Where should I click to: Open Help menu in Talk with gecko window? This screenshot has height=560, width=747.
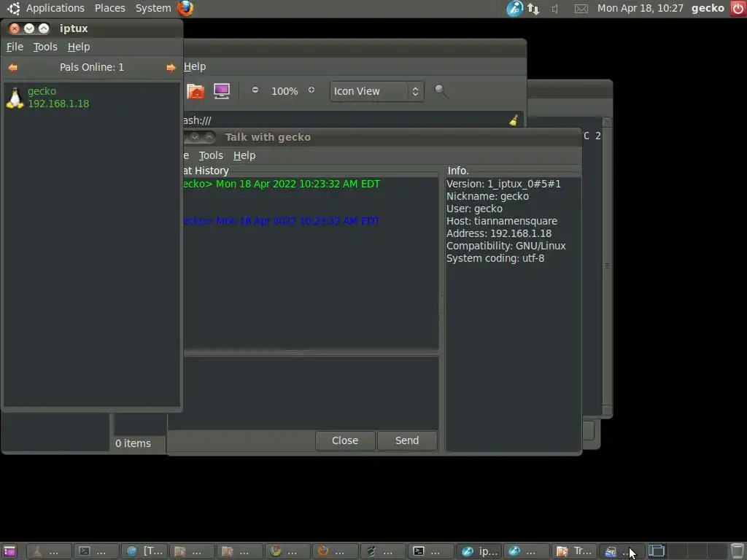pyautogui.click(x=244, y=155)
